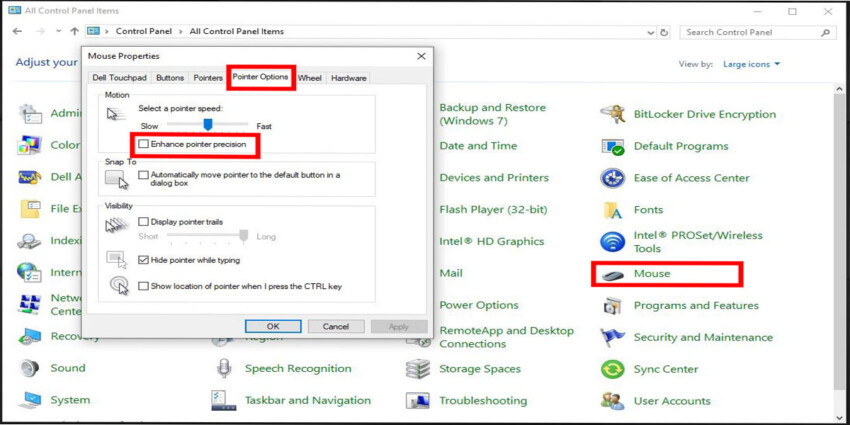
Task: Switch to the Wheel tab
Action: click(x=310, y=78)
